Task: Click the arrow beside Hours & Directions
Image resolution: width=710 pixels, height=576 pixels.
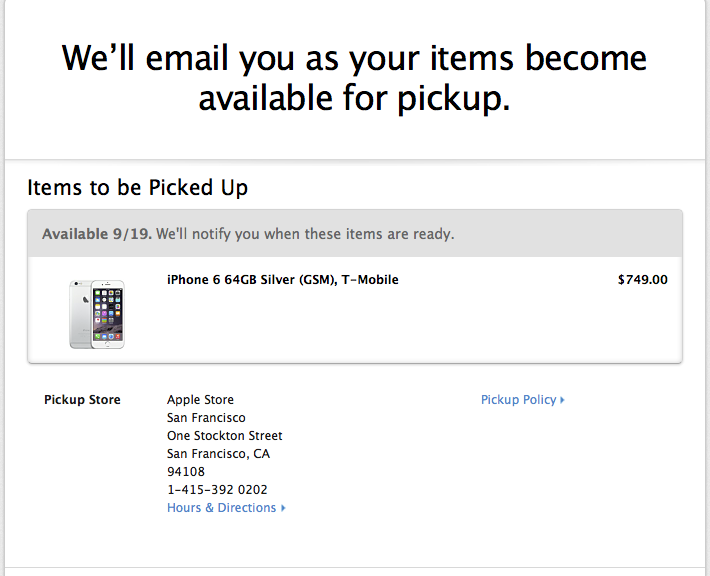Action: click(284, 508)
